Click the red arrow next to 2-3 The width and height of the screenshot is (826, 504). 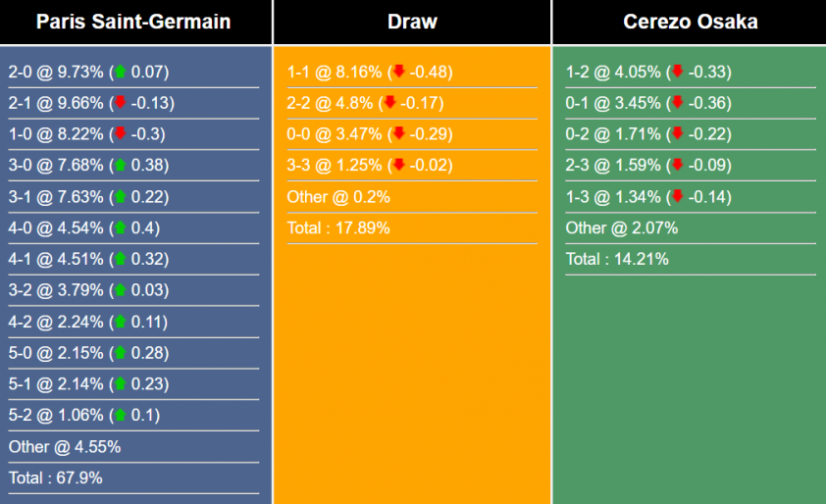click(x=678, y=166)
